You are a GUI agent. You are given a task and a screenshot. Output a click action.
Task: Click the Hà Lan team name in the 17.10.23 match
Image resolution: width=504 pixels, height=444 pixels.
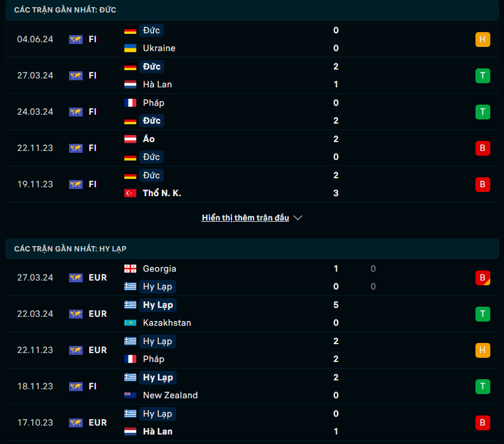click(x=158, y=431)
